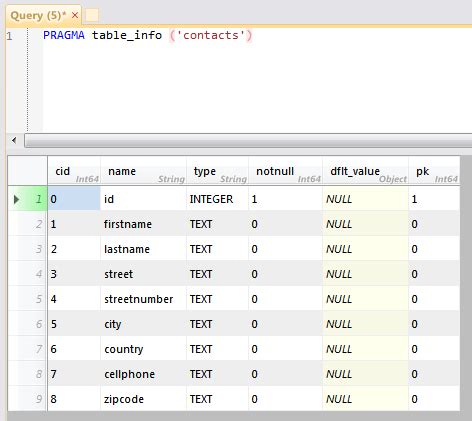Select row header number 9
The height and width of the screenshot is (421, 472).
click(x=28, y=399)
